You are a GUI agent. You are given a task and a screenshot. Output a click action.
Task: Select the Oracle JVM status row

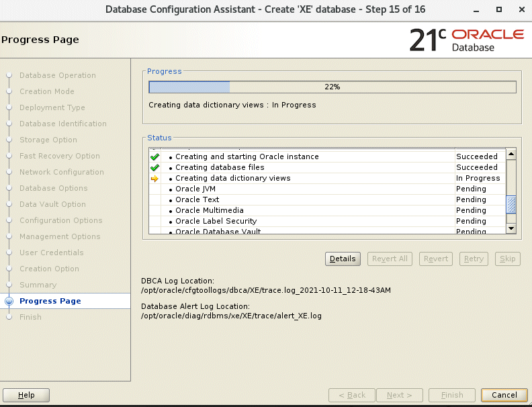click(x=327, y=189)
